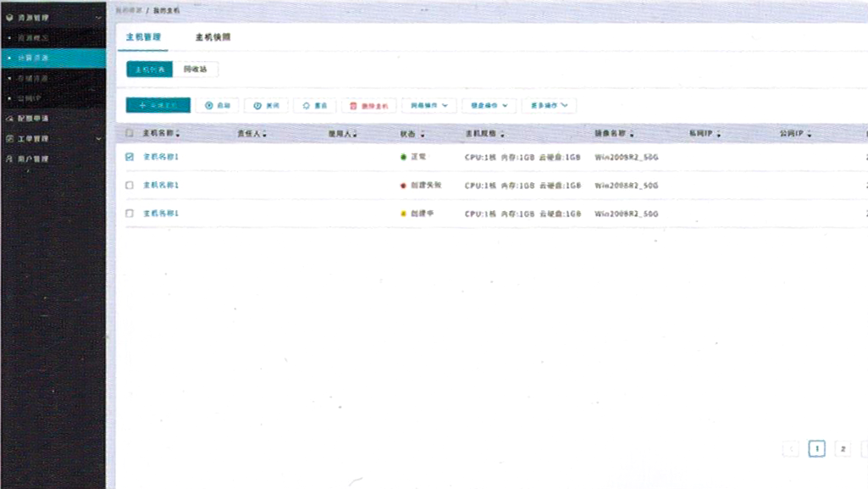
Task: Check the 创建失败 host row checkbox
Action: tap(130, 185)
